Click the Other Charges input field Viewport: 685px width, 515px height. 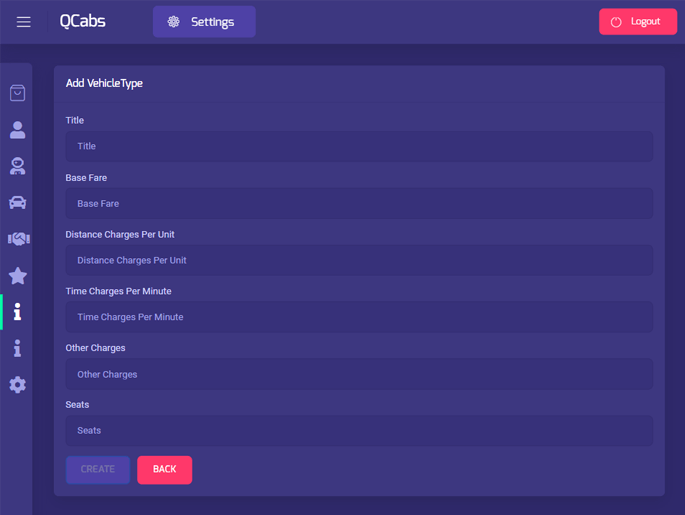359,374
